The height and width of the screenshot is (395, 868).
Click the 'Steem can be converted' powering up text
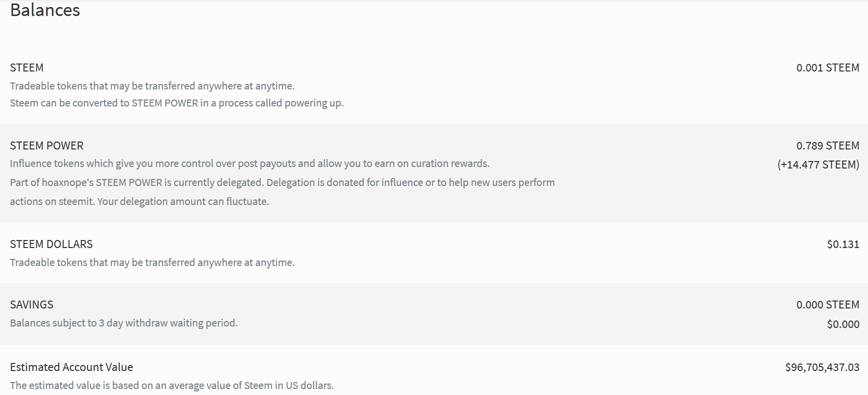(177, 103)
